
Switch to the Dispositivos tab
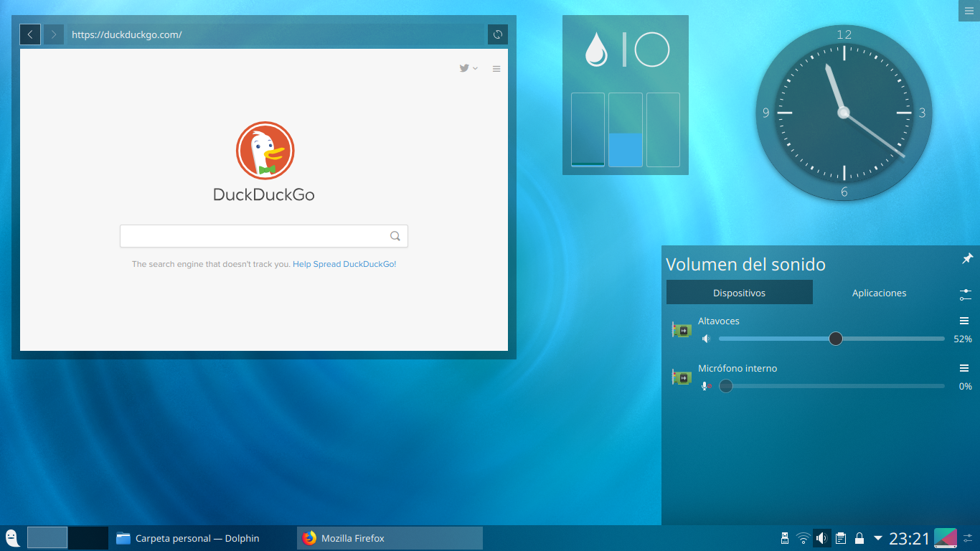tap(740, 293)
